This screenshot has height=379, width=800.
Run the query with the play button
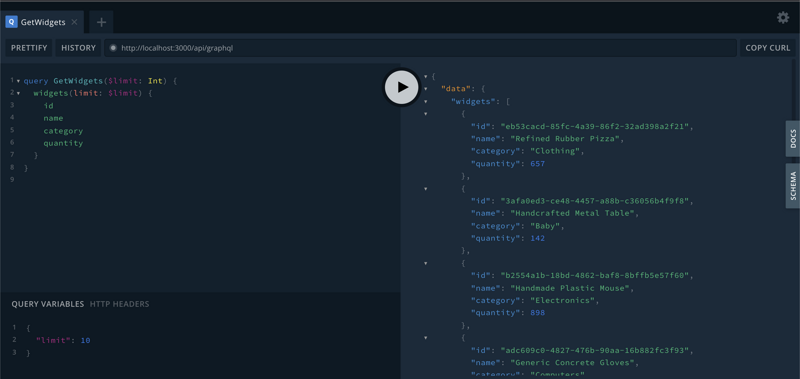click(x=402, y=87)
